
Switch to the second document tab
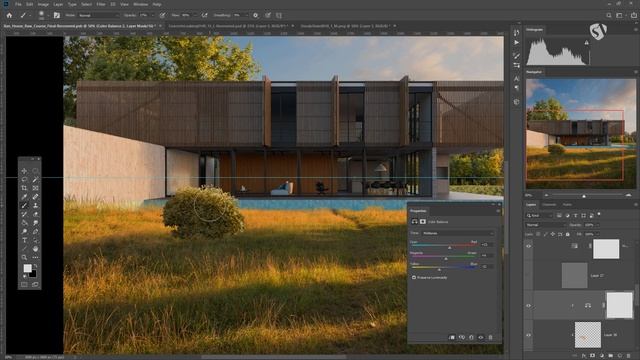(229, 26)
